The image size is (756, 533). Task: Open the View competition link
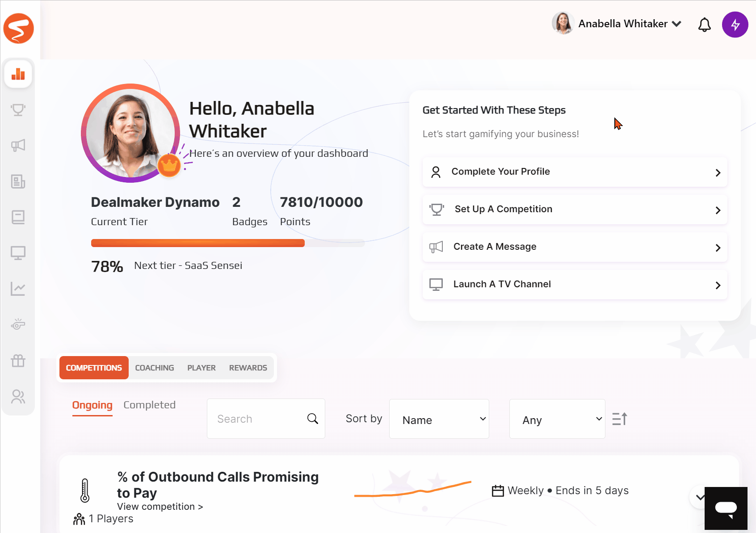[x=160, y=507]
